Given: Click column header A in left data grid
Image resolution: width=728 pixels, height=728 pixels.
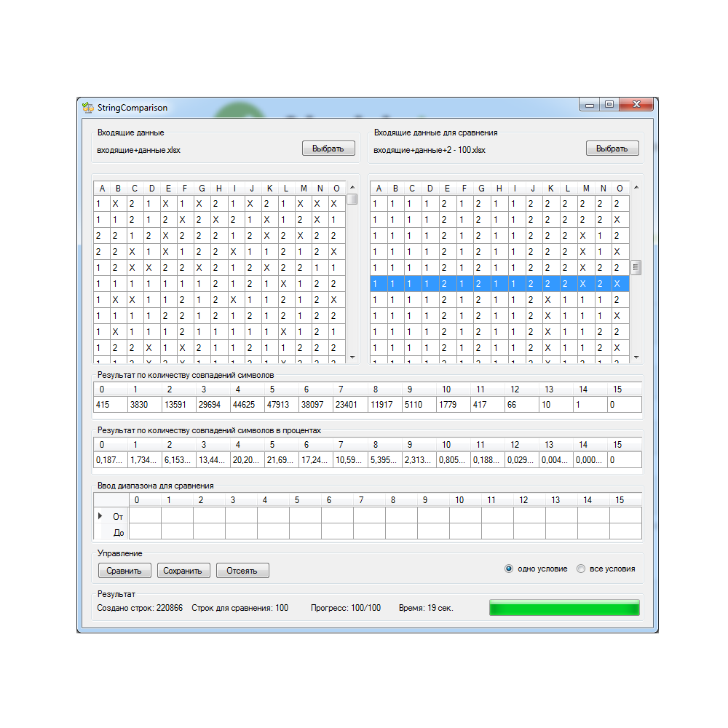Looking at the screenshot, I should click(102, 189).
